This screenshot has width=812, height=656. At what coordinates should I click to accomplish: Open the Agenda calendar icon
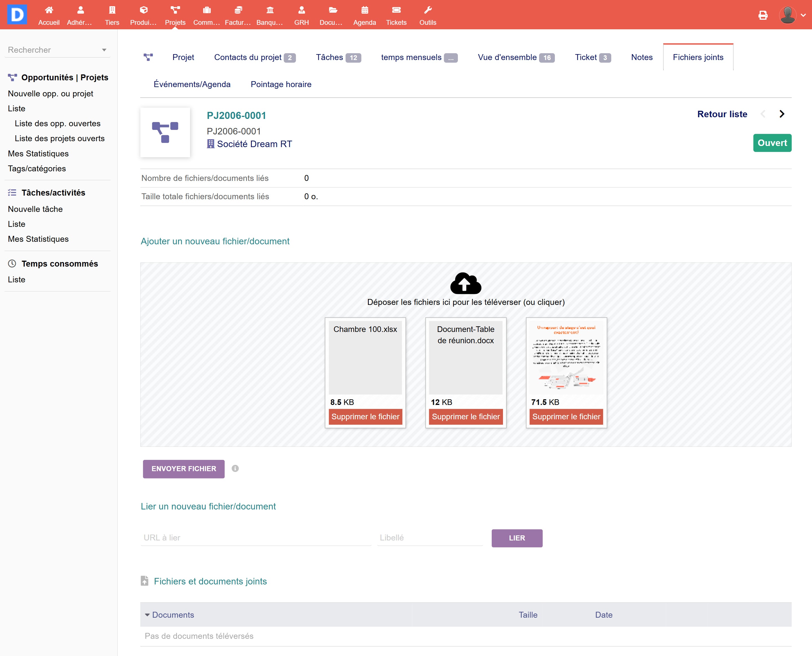click(x=365, y=10)
